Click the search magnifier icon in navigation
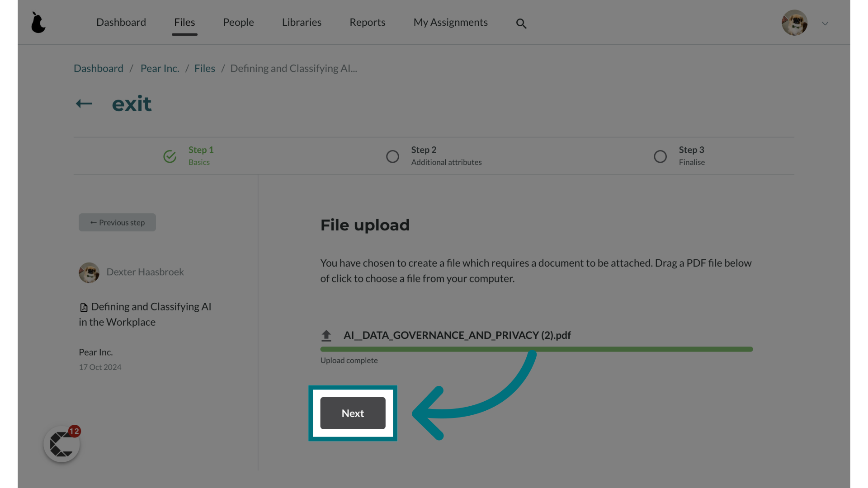Viewport: 868px width, 488px height. (x=521, y=23)
